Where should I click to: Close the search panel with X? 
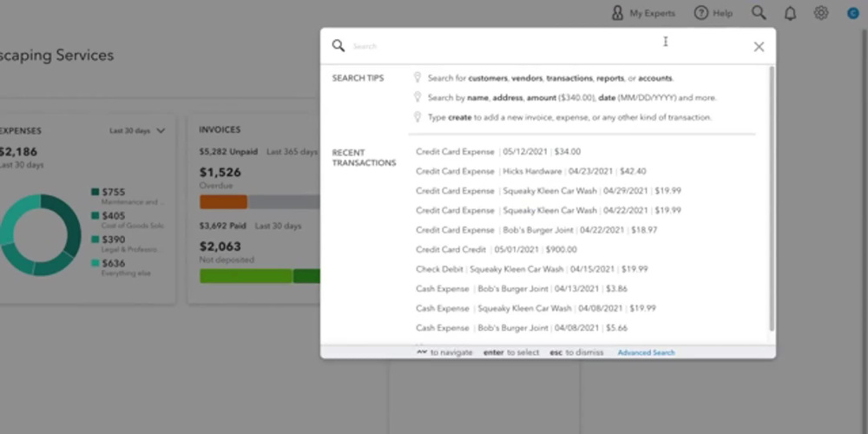click(x=759, y=47)
